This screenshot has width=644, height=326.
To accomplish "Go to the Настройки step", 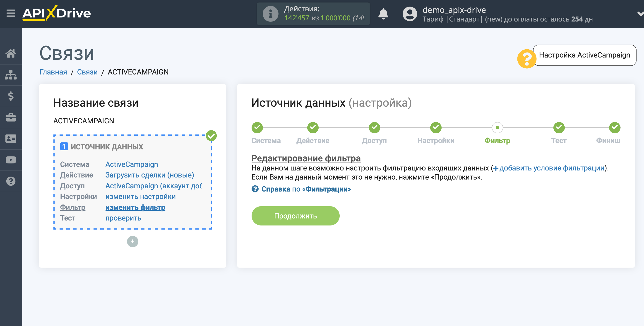I will [436, 141].
